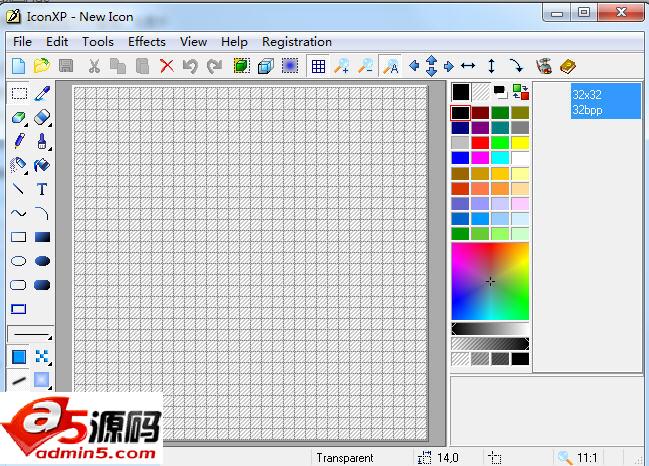Image resolution: width=649 pixels, height=466 pixels.
Task: Toggle the pixel grid button
Action: click(318, 66)
